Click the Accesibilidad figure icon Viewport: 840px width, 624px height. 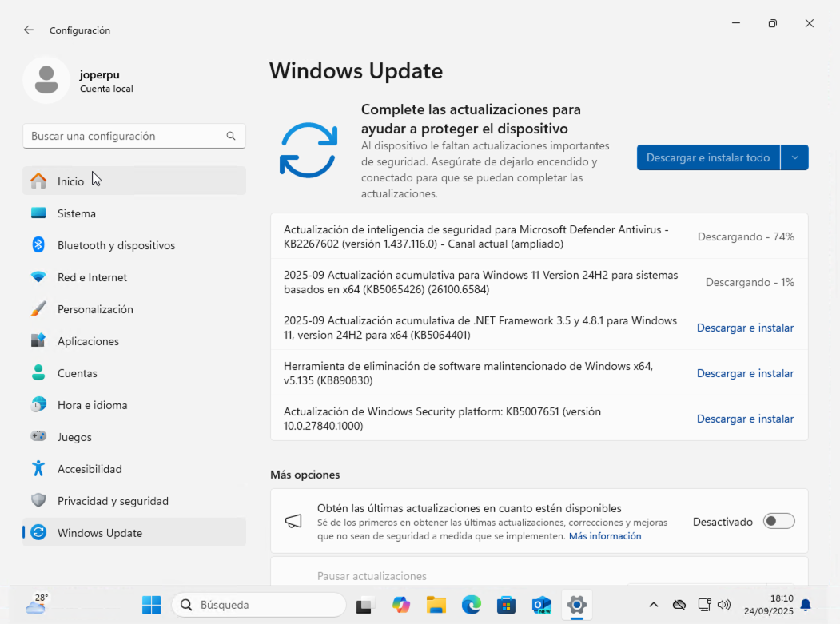pos(38,469)
